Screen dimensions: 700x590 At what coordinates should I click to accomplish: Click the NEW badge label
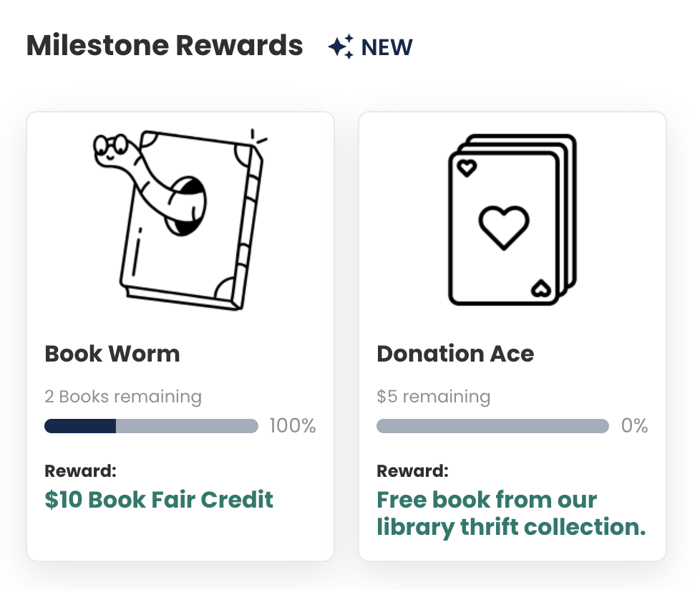387,47
